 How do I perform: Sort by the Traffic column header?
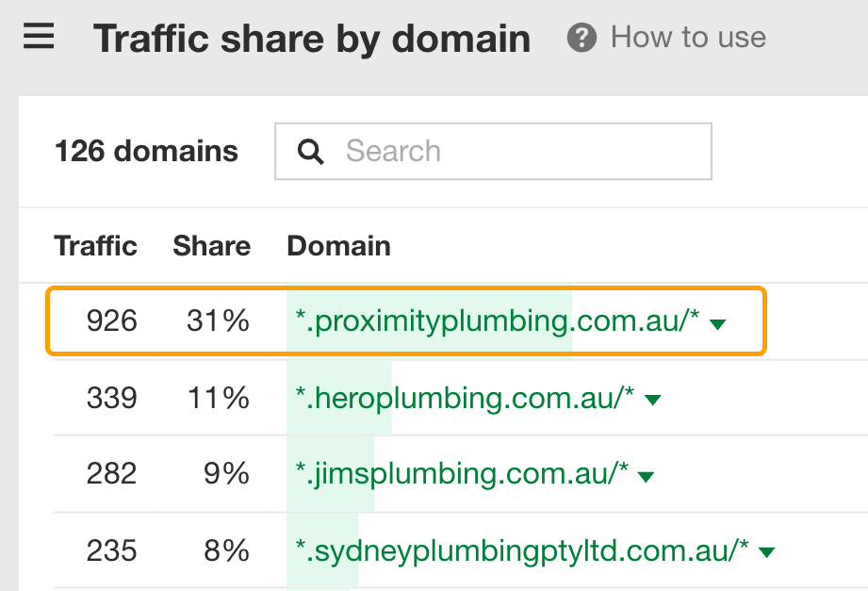95,246
